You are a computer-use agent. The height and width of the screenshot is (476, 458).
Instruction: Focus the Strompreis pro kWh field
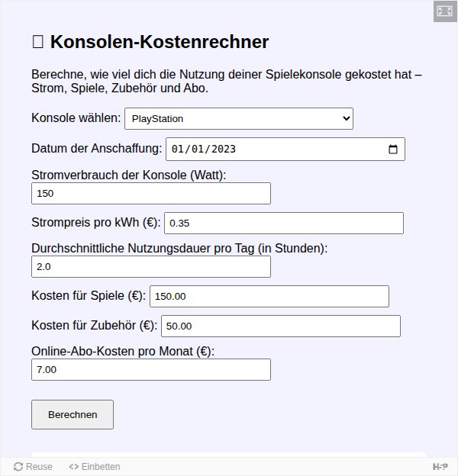(x=284, y=223)
